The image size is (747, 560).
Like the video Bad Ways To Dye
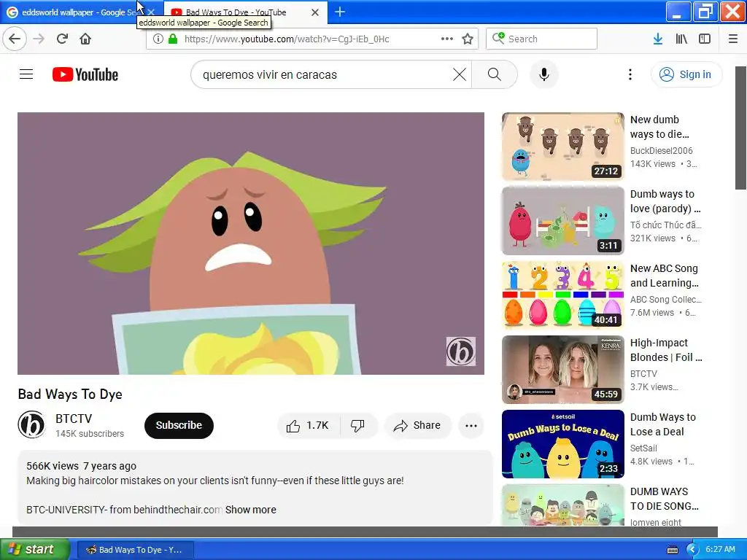pyautogui.click(x=309, y=425)
